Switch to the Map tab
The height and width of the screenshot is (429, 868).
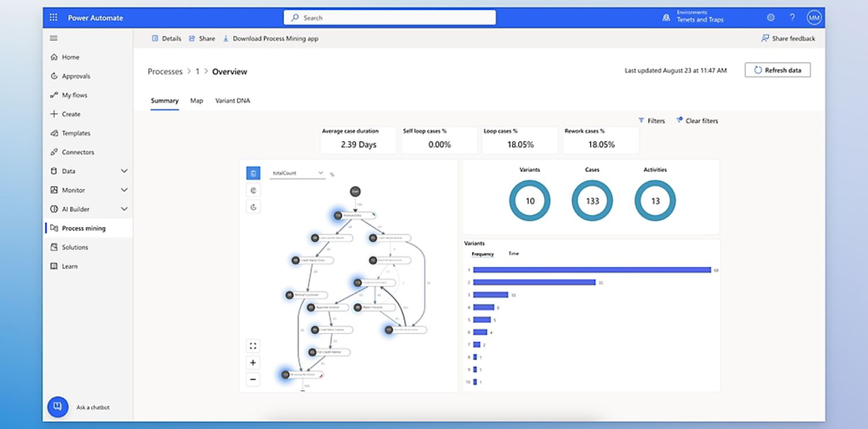pyautogui.click(x=197, y=101)
